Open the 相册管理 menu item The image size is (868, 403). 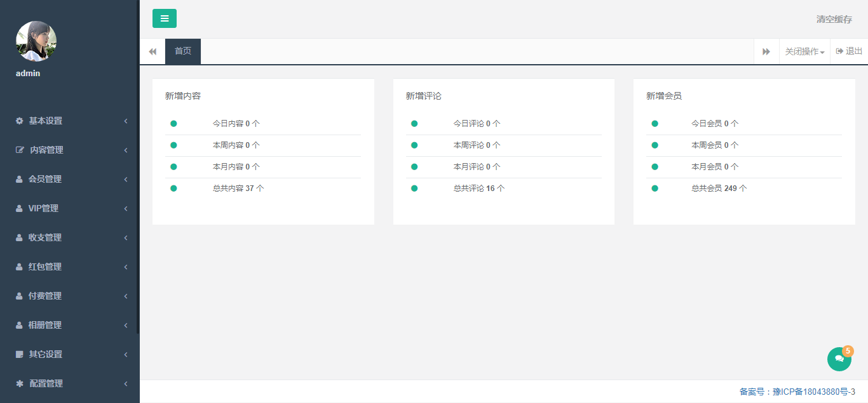45,325
